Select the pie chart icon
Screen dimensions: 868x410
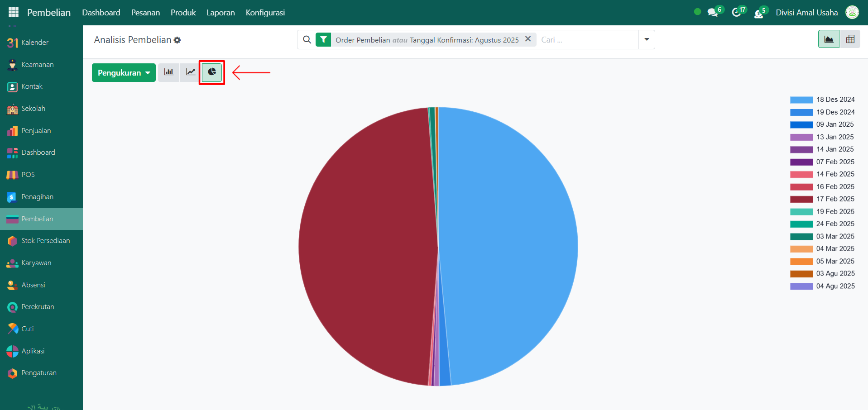coord(212,72)
